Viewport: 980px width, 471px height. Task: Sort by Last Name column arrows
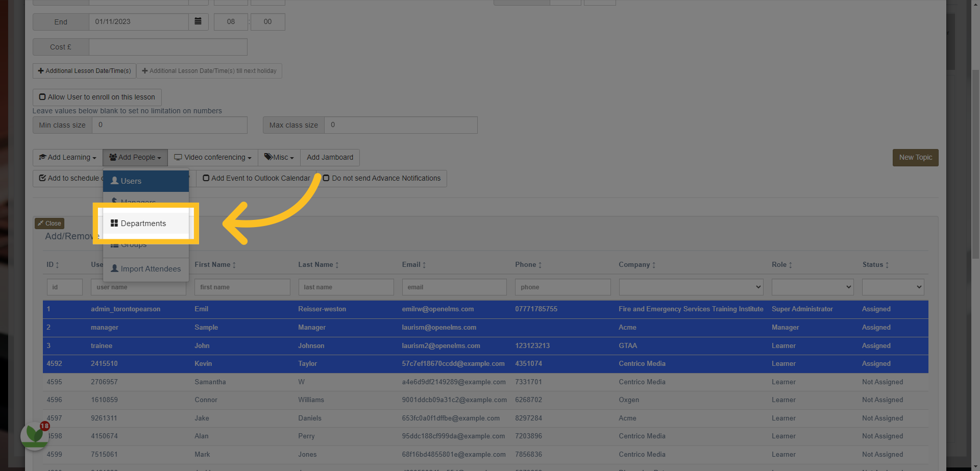point(337,265)
